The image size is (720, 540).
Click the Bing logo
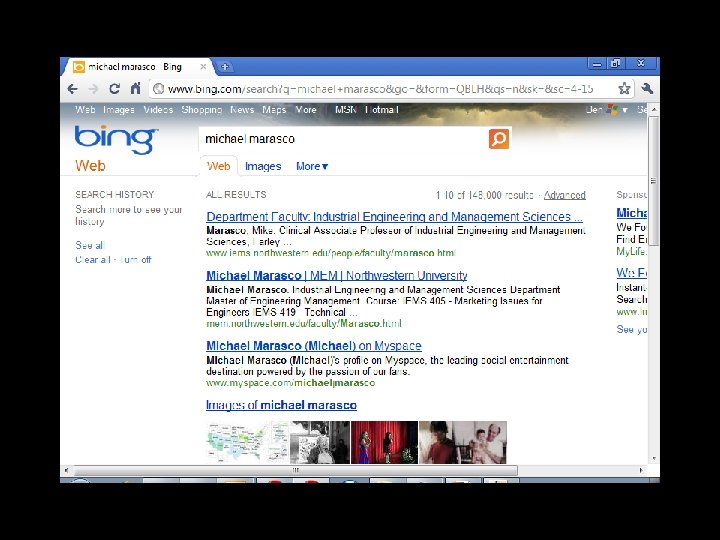(x=116, y=139)
